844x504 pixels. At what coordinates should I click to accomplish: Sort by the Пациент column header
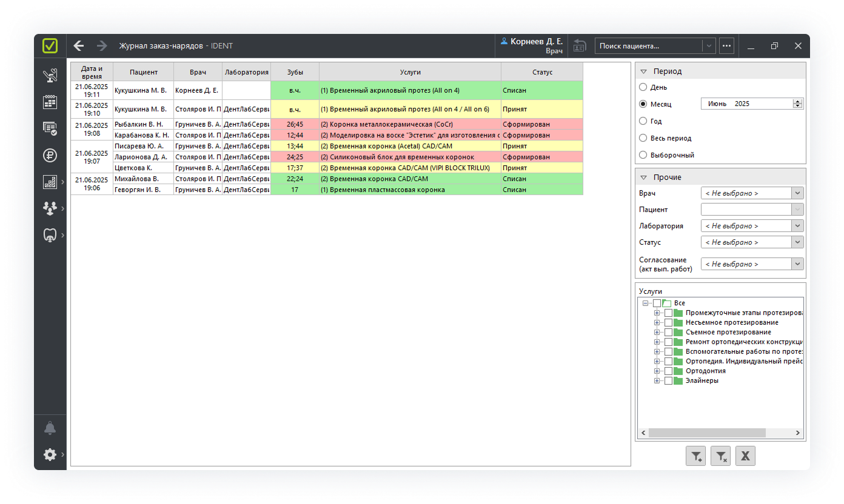[x=144, y=71]
